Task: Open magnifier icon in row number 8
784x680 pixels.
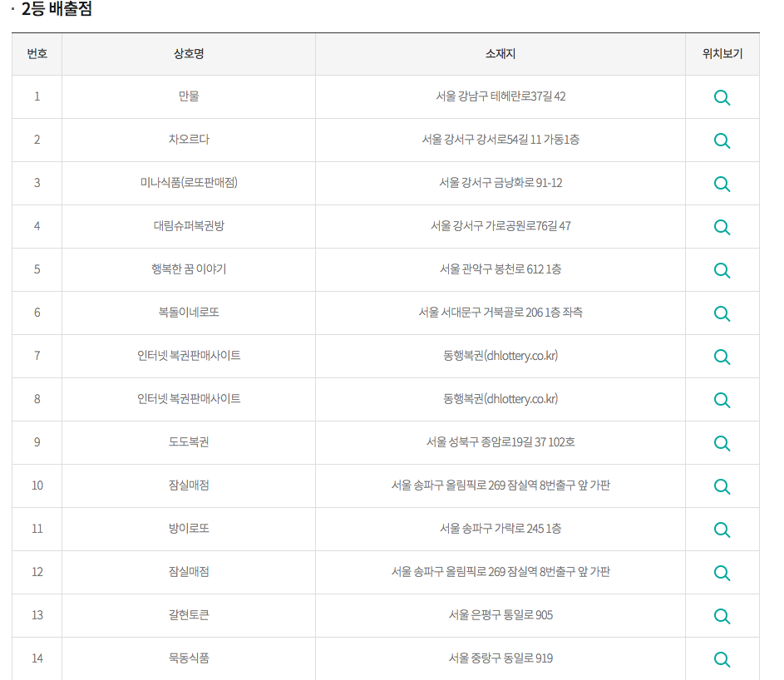Action: point(722,400)
